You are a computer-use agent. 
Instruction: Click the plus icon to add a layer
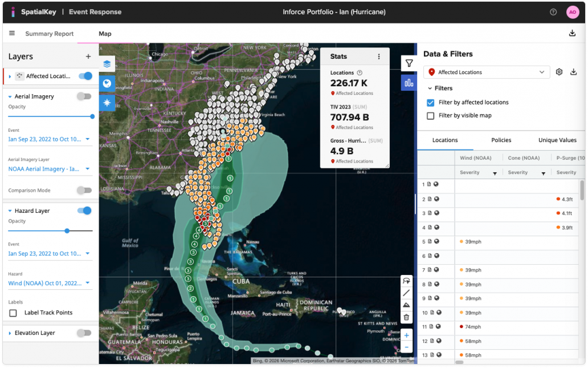[88, 56]
